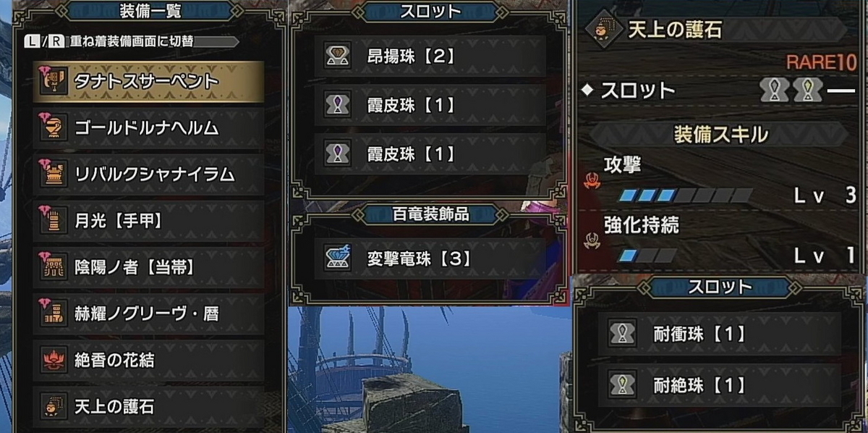
Task: Click the 月光【手甲】 gauntlet icon
Action: [x=54, y=220]
